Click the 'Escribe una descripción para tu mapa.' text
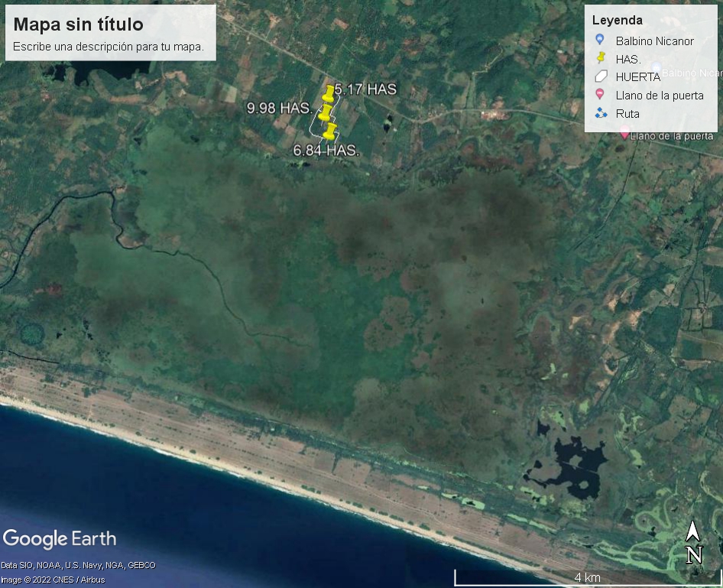 coord(109,47)
